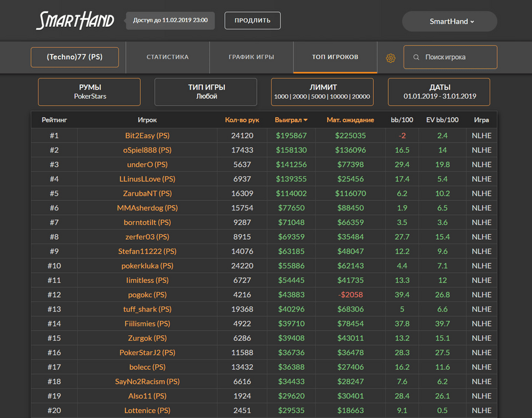Click sort arrow next to Выиграл
This screenshot has height=418, width=532.
[306, 120]
